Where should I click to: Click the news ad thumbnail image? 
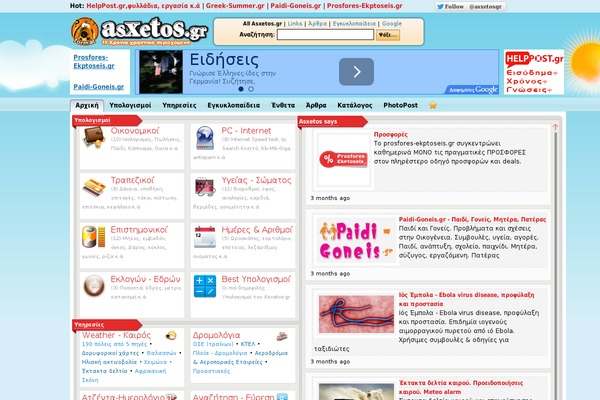pos(161,72)
